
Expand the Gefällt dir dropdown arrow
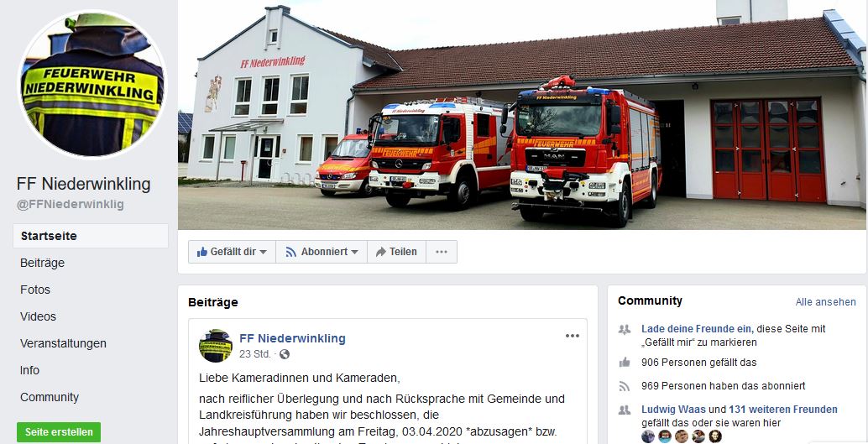click(263, 252)
